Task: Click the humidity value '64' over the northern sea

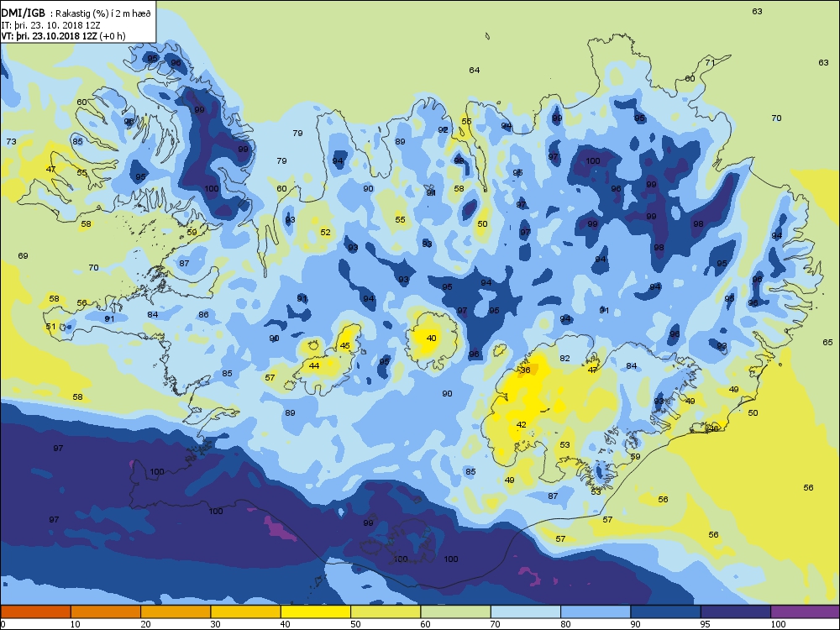Action: pos(474,71)
